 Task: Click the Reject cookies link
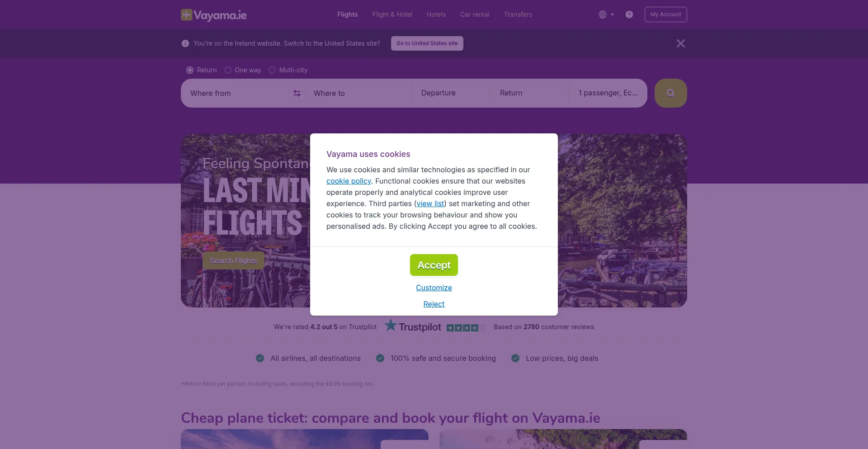(434, 304)
